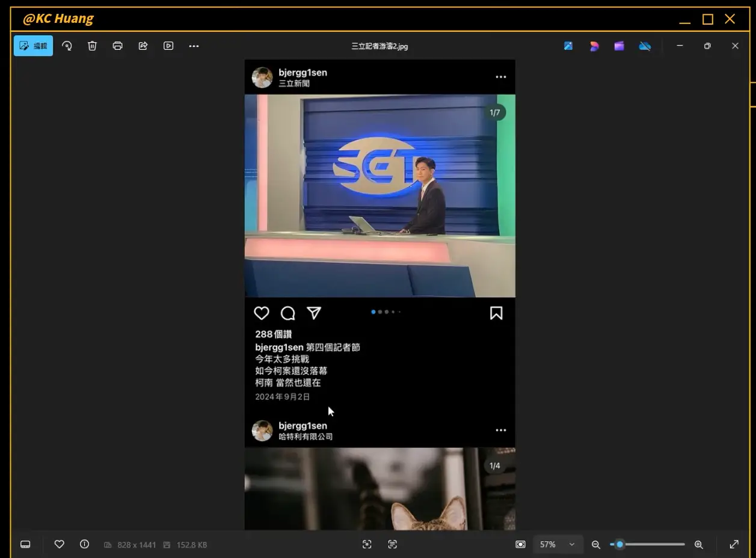Click the profile avatar beside 三立新聞
The height and width of the screenshot is (558, 756).
[x=262, y=78]
